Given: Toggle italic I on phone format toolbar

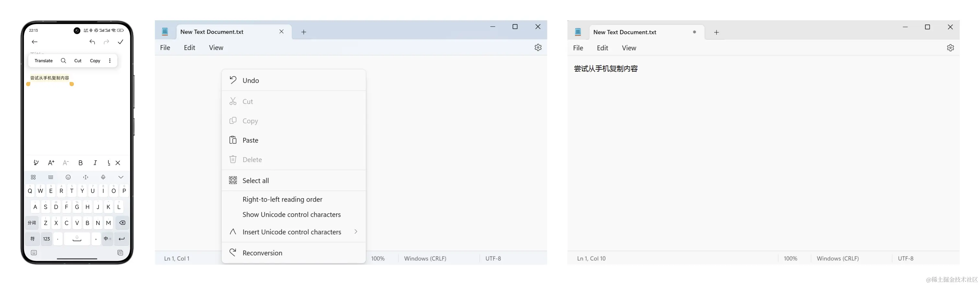Looking at the screenshot, I should tap(95, 163).
